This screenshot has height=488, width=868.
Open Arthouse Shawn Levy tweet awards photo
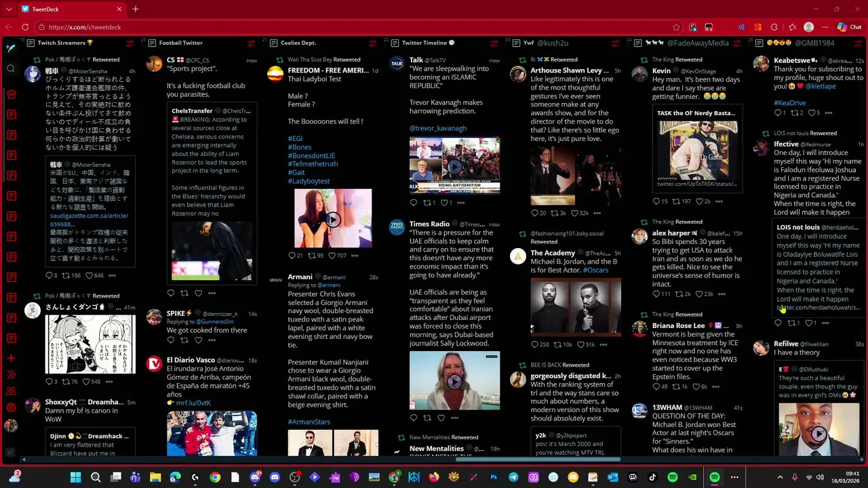coord(576,176)
